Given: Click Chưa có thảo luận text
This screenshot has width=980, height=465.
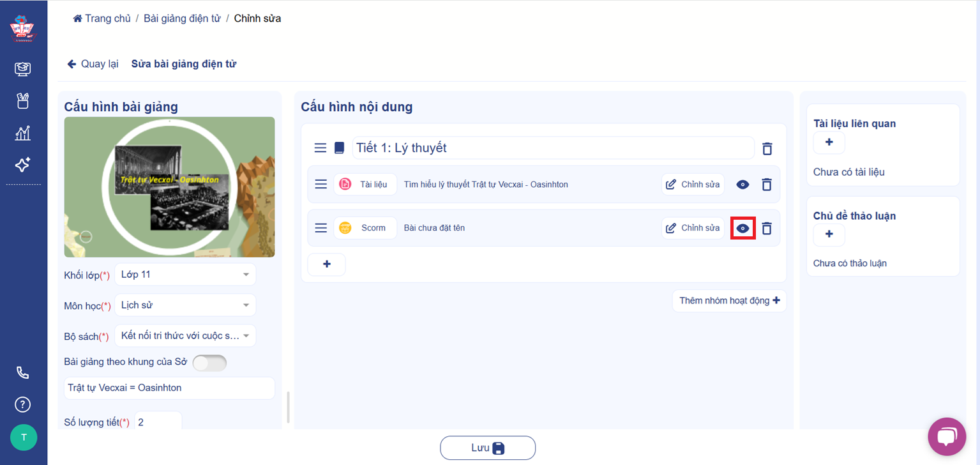Looking at the screenshot, I should coord(850,263).
